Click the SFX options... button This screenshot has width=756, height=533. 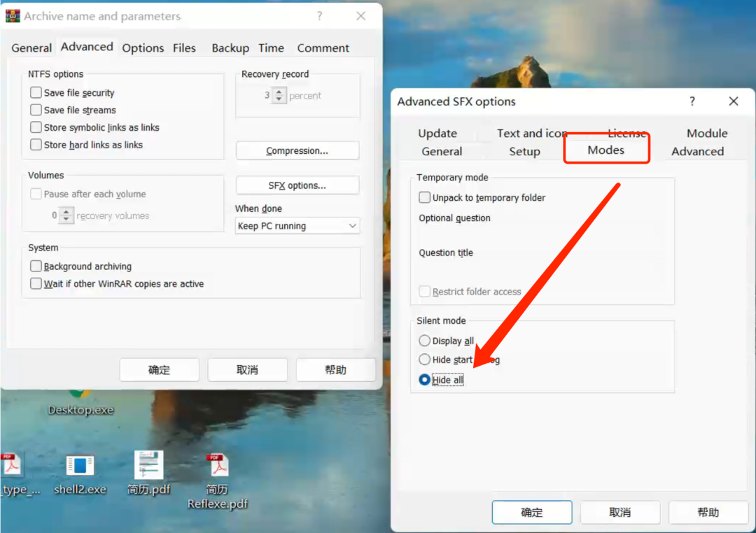point(297,185)
